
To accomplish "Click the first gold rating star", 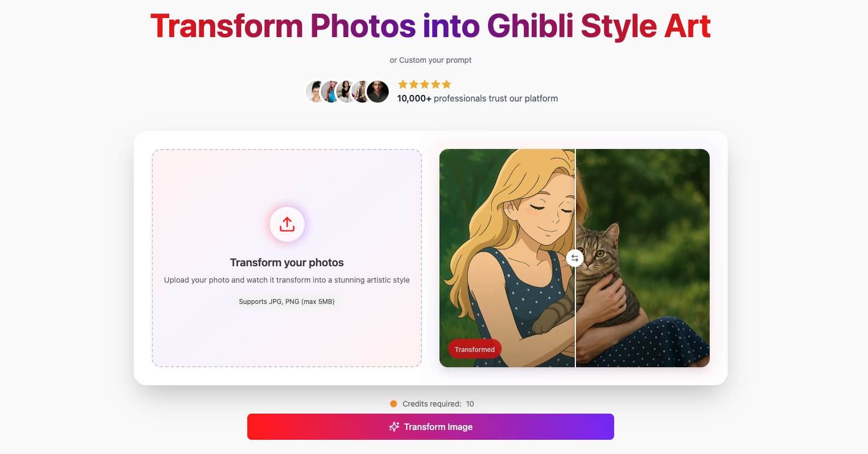I will point(403,84).
